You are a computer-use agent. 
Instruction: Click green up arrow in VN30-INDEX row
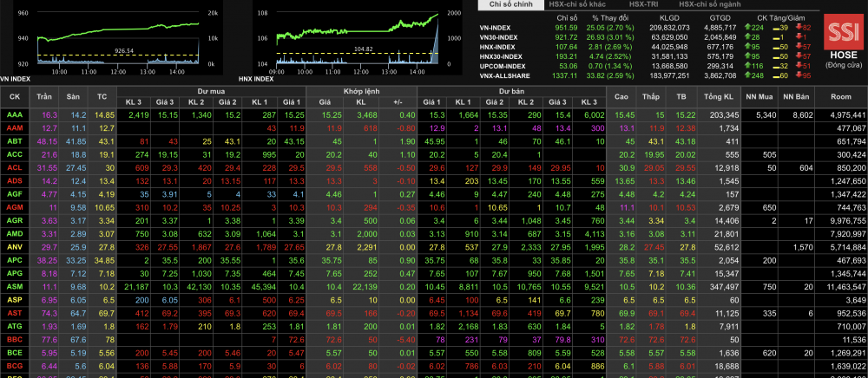749,37
